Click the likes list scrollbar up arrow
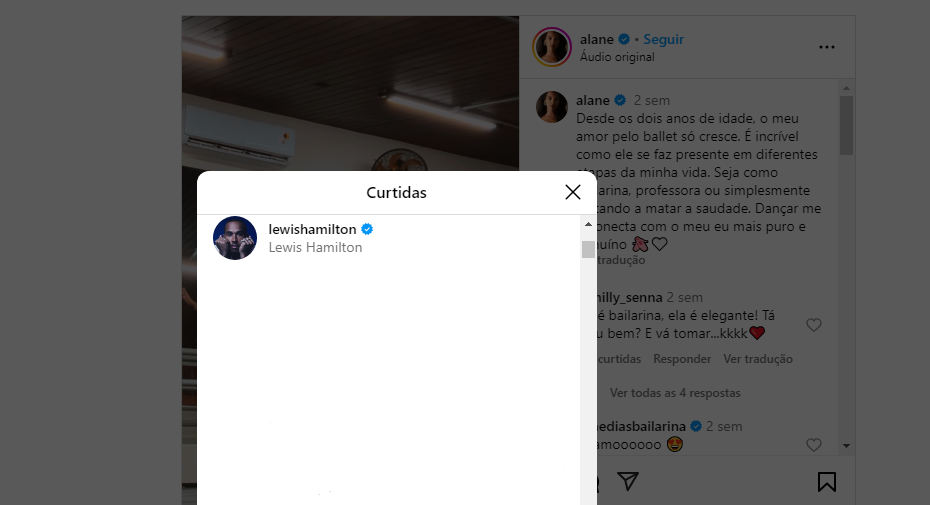This screenshot has width=930, height=505. 588,224
